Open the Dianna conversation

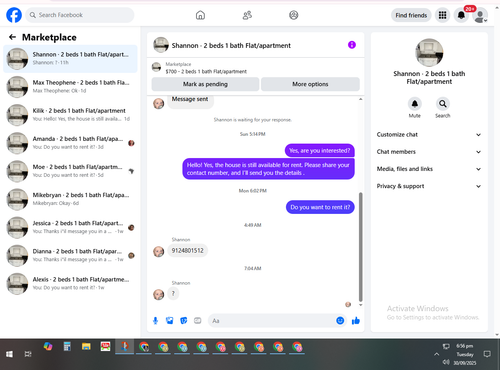tap(70, 256)
